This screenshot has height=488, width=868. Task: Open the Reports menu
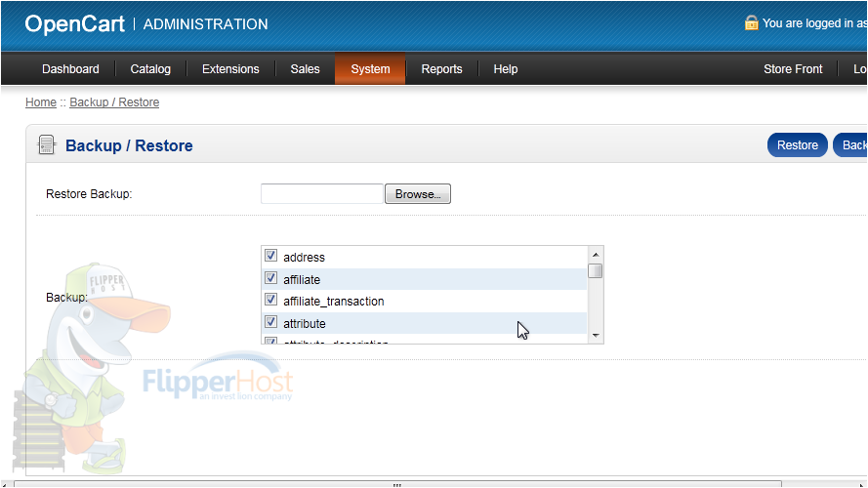441,69
